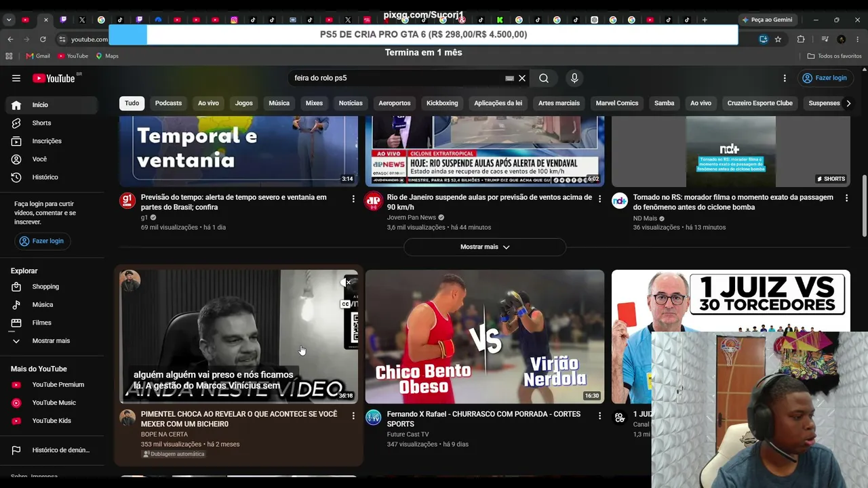Bookmark this page with the star
Screen dimensions: 868x488
pos(778,39)
